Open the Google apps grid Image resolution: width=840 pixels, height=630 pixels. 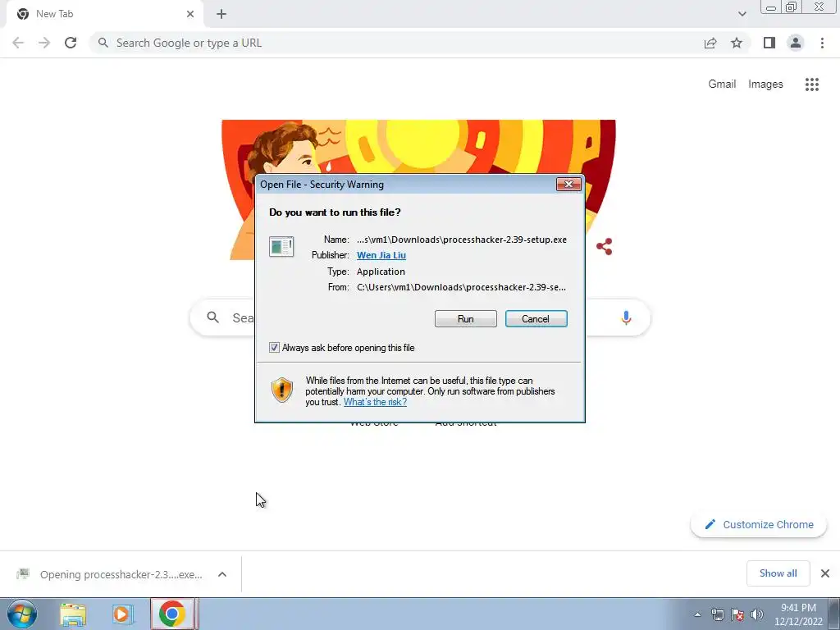pos(811,84)
